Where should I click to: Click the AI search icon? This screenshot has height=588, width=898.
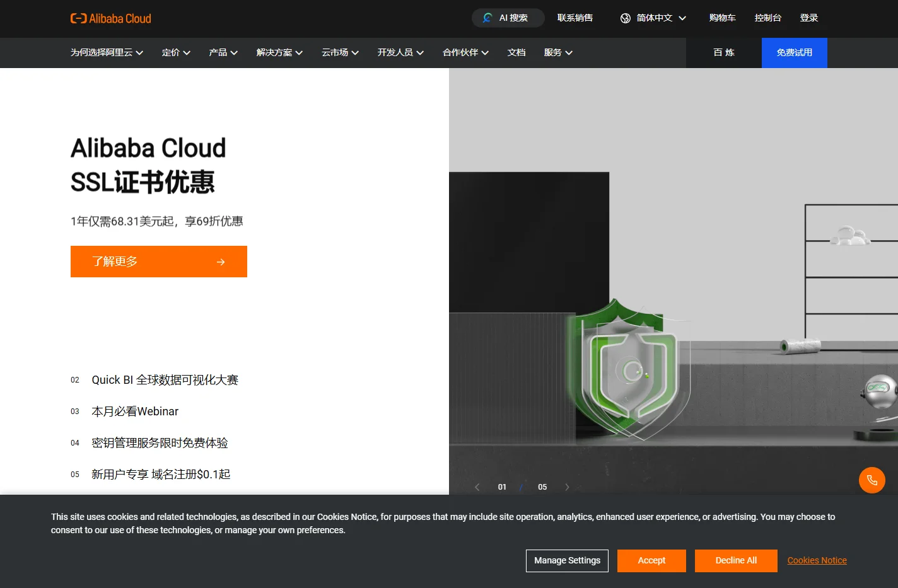(487, 18)
